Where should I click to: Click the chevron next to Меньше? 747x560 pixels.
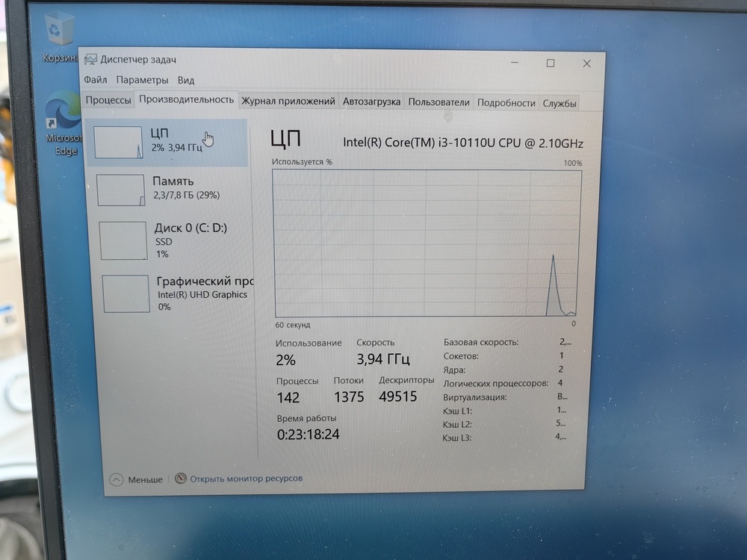pos(117,479)
